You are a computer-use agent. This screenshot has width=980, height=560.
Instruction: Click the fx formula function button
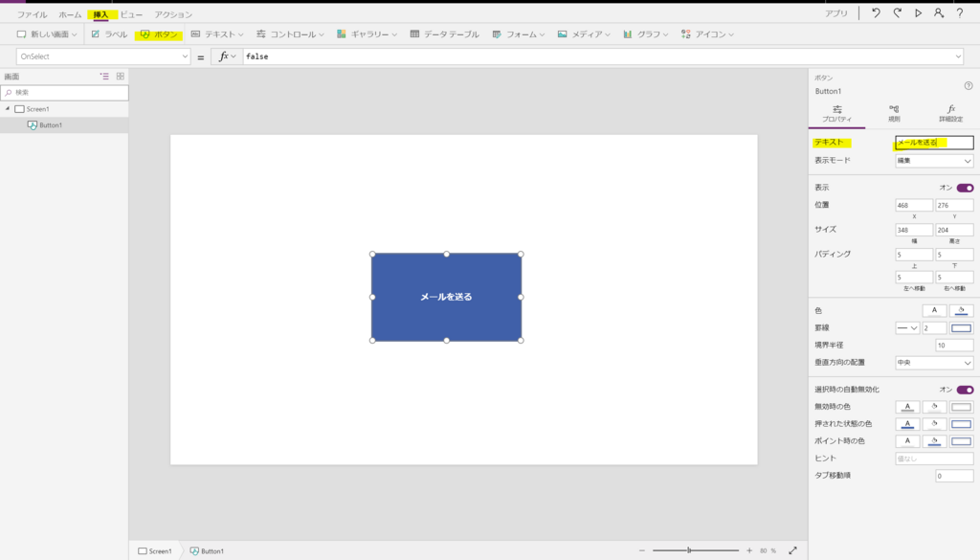click(226, 56)
